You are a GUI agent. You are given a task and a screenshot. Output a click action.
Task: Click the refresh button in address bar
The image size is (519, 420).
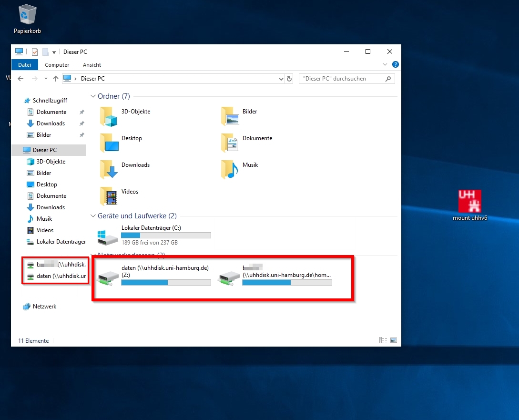289,79
